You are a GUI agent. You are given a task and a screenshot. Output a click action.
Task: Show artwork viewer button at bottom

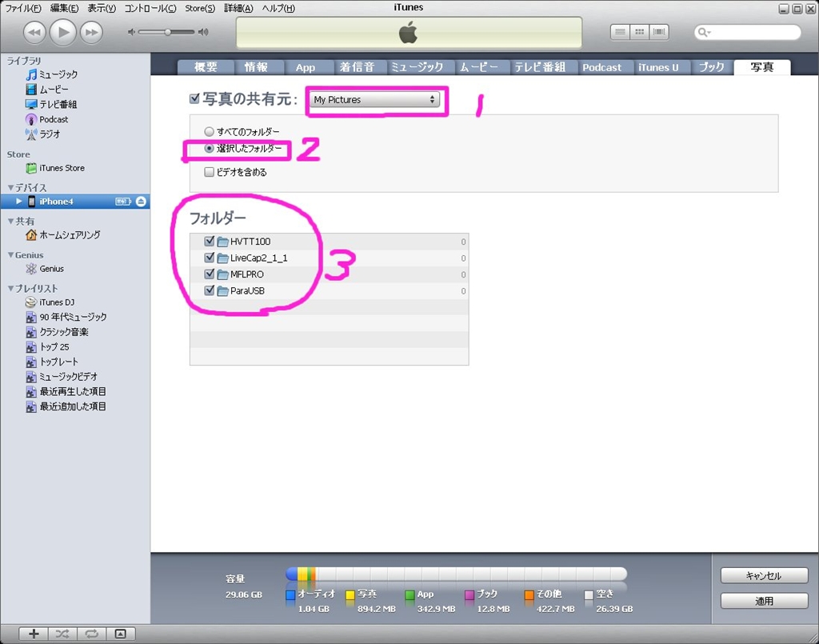(121, 634)
